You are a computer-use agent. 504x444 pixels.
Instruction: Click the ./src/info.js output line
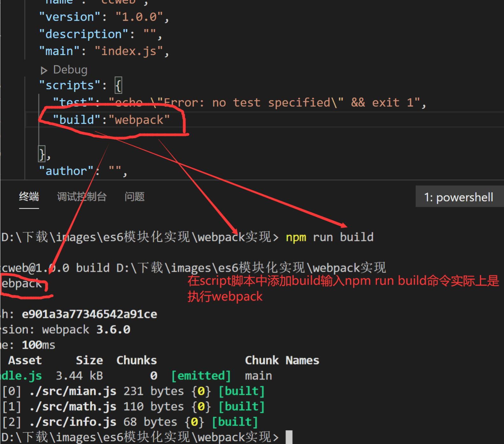pyautogui.click(x=130, y=422)
